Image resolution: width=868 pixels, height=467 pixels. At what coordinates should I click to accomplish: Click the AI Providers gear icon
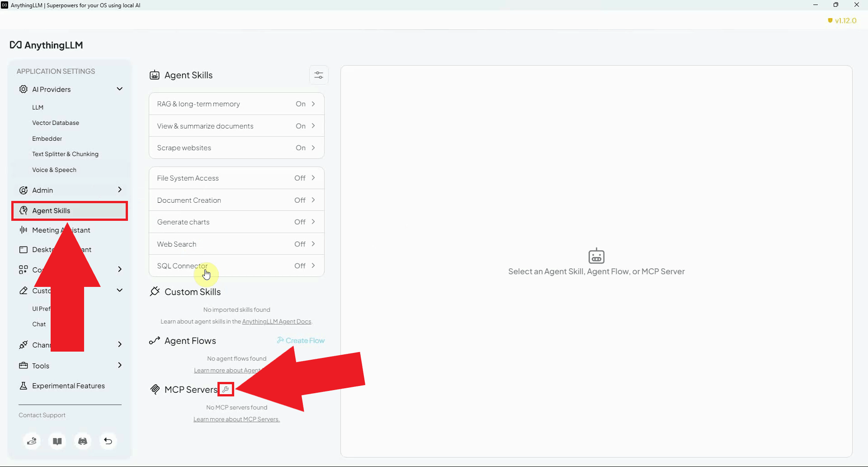24,89
